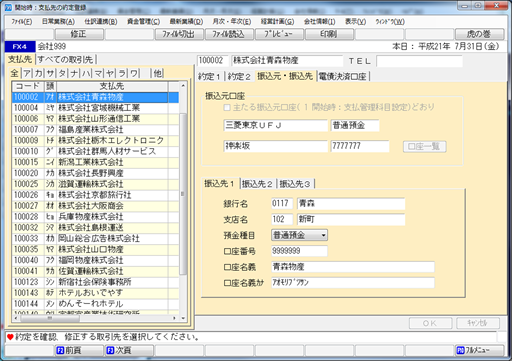Click the application icon in the title bar
The height and width of the screenshot is (361, 512).
[x=8, y=7]
